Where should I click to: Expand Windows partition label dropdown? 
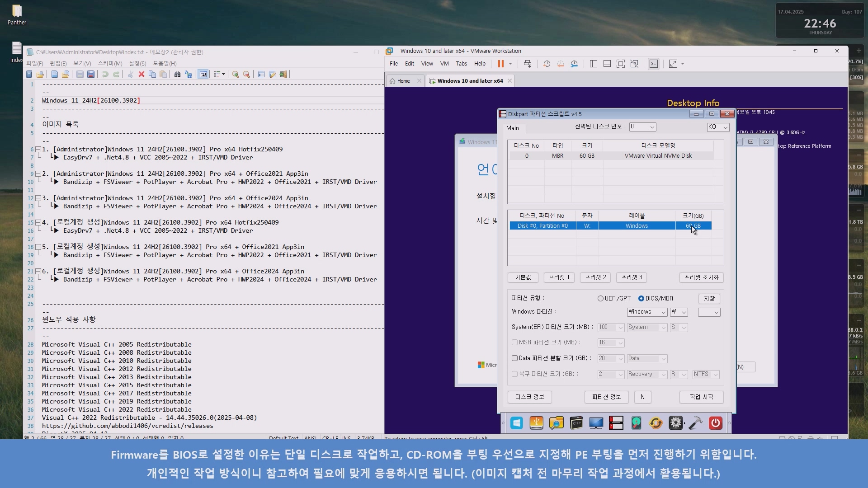(x=663, y=312)
